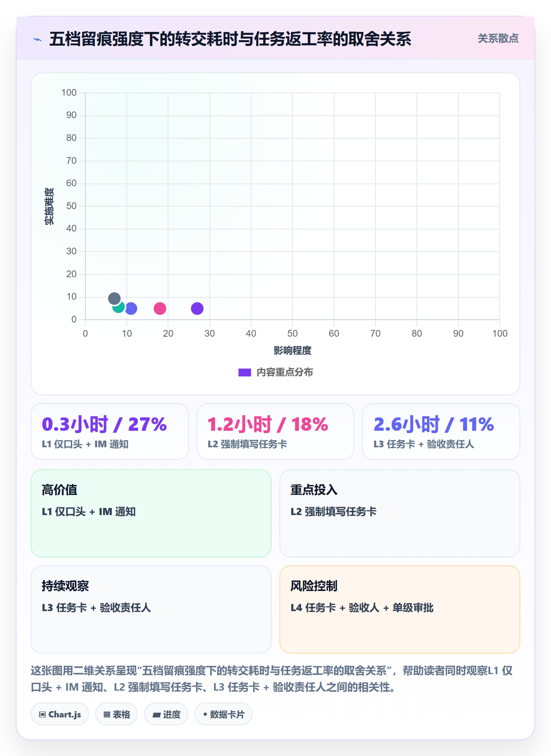The width and height of the screenshot is (551, 756).
Task: Click the 表格 tag
Action: coord(116,714)
